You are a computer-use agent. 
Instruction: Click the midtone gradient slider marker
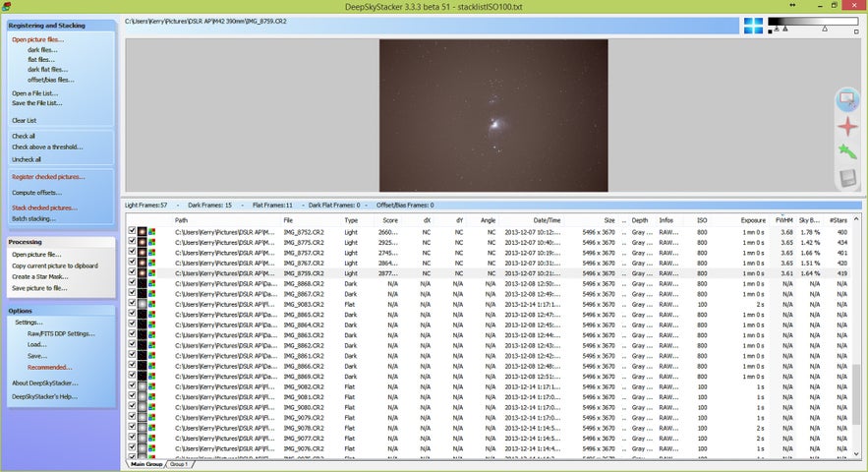click(785, 29)
